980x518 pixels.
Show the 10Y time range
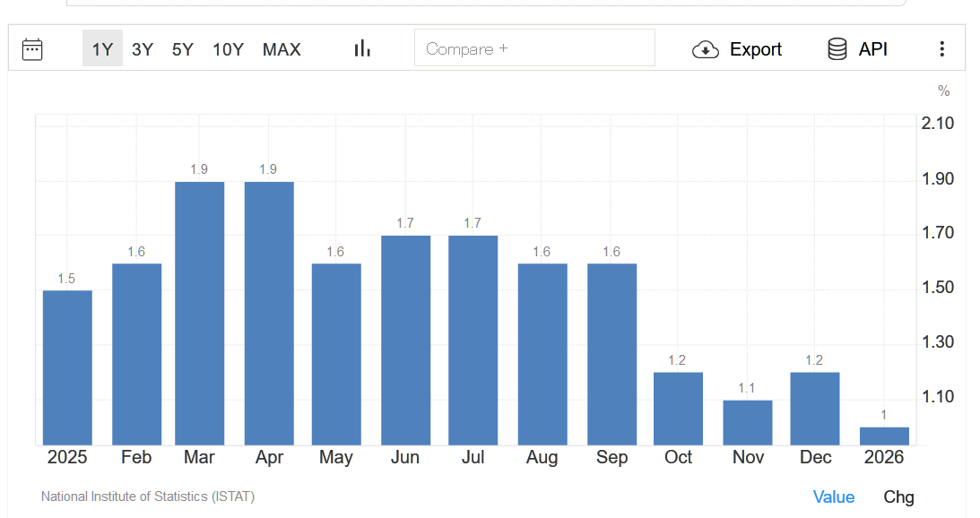coord(228,49)
